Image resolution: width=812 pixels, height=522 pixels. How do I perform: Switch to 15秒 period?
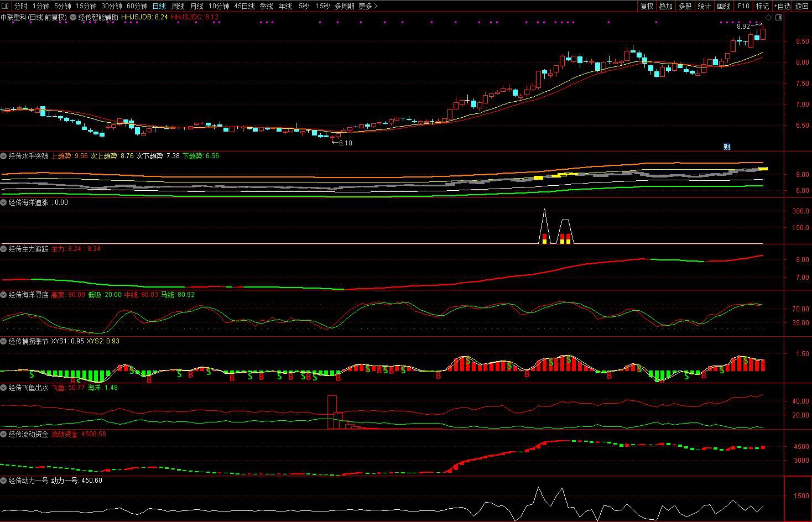[322, 6]
